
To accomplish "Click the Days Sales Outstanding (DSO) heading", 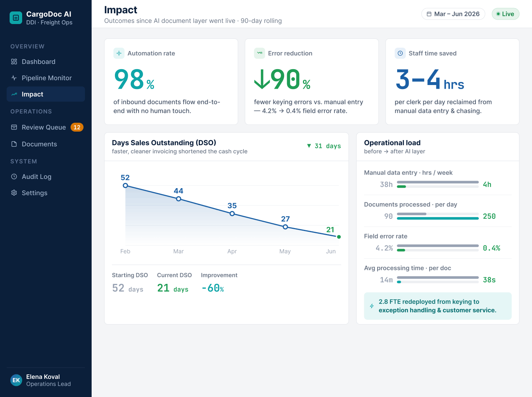I will 164,143.
